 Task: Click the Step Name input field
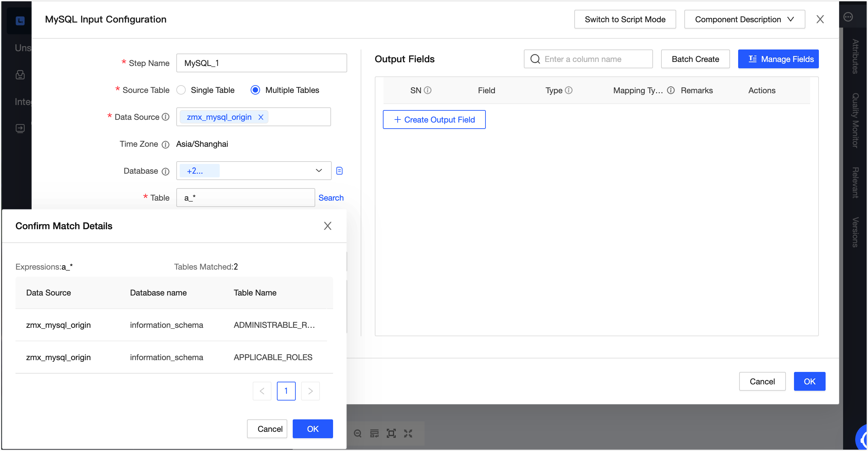point(261,63)
